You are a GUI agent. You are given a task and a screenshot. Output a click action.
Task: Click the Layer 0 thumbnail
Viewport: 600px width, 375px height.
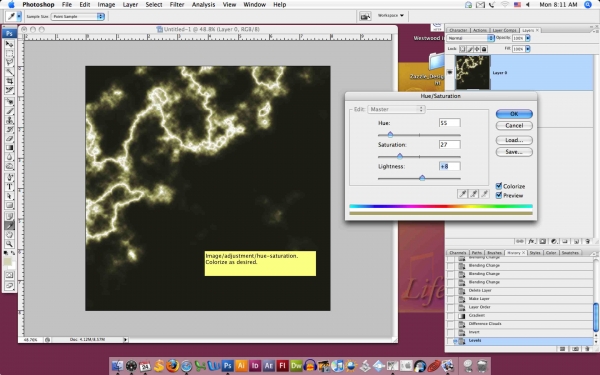coord(472,72)
